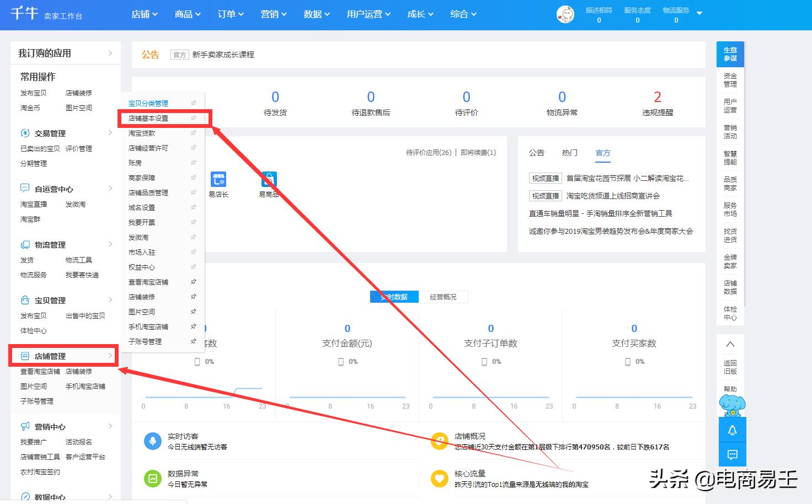Pin the 店铺基本设置 menu item

click(x=194, y=118)
